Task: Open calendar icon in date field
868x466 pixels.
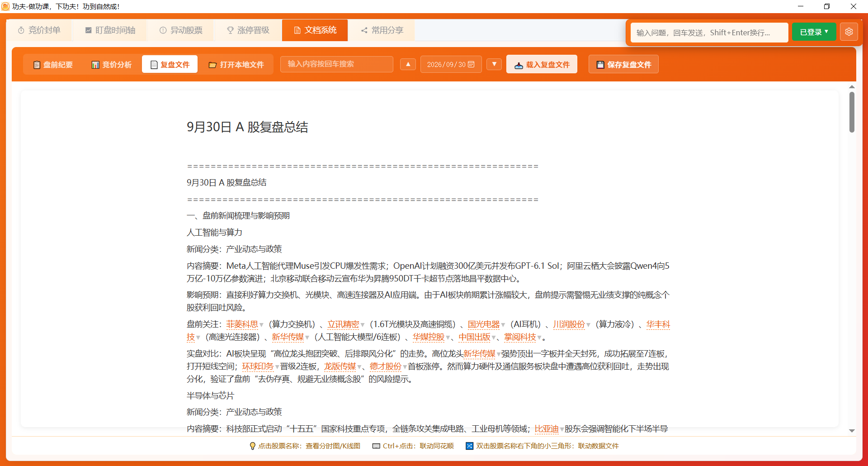Action: point(471,64)
